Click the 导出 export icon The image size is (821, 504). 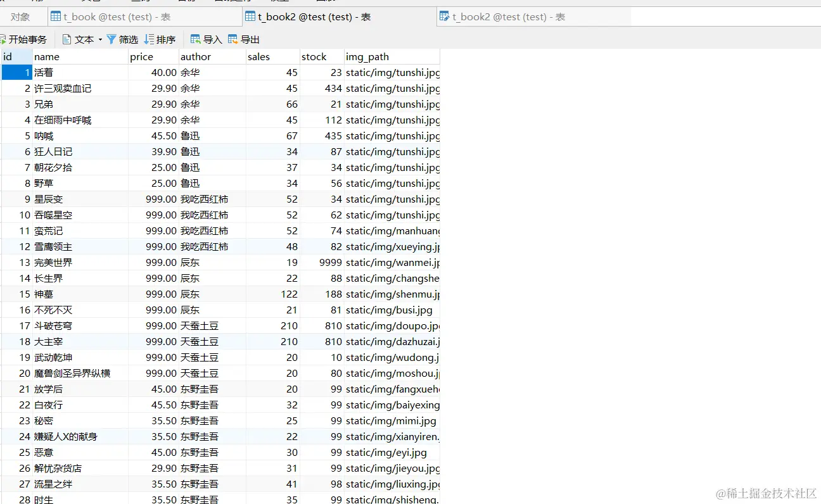233,39
